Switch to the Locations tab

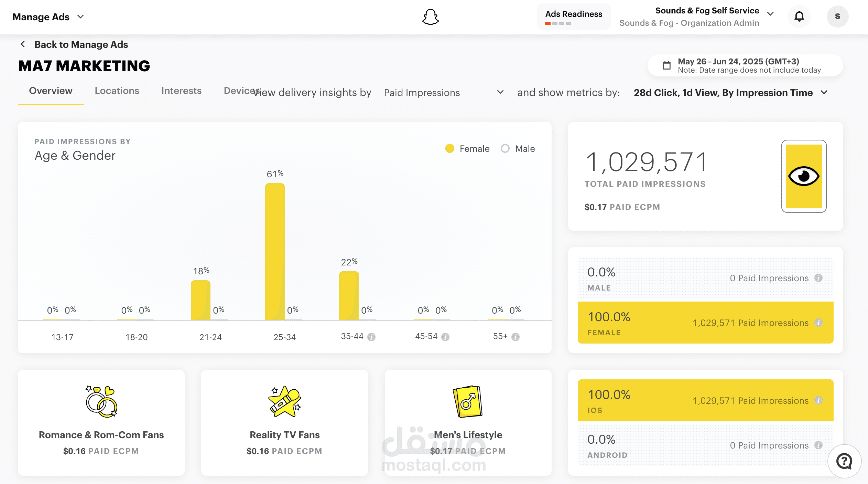117,91
